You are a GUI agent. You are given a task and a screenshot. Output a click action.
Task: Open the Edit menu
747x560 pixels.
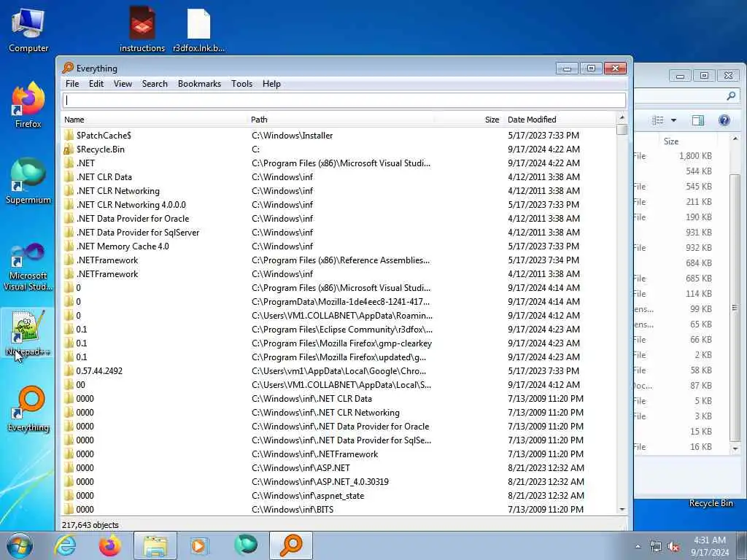tap(96, 84)
